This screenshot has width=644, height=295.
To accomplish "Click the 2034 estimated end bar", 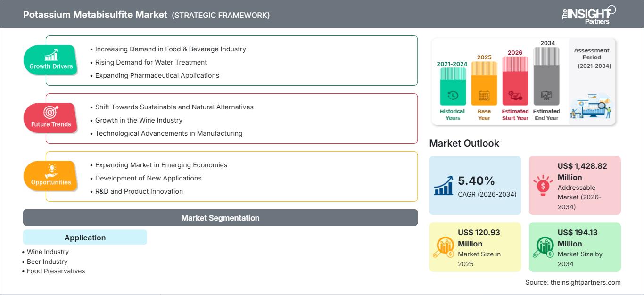I will 546,76.
